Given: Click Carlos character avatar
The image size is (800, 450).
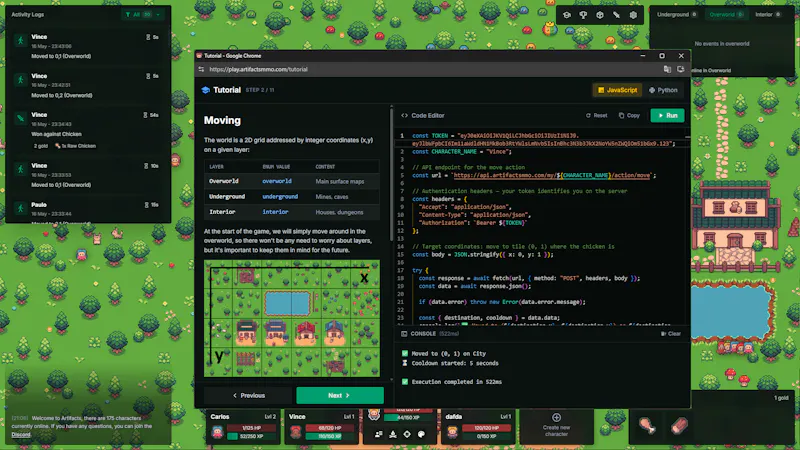Looking at the screenshot, I should tap(217, 432).
